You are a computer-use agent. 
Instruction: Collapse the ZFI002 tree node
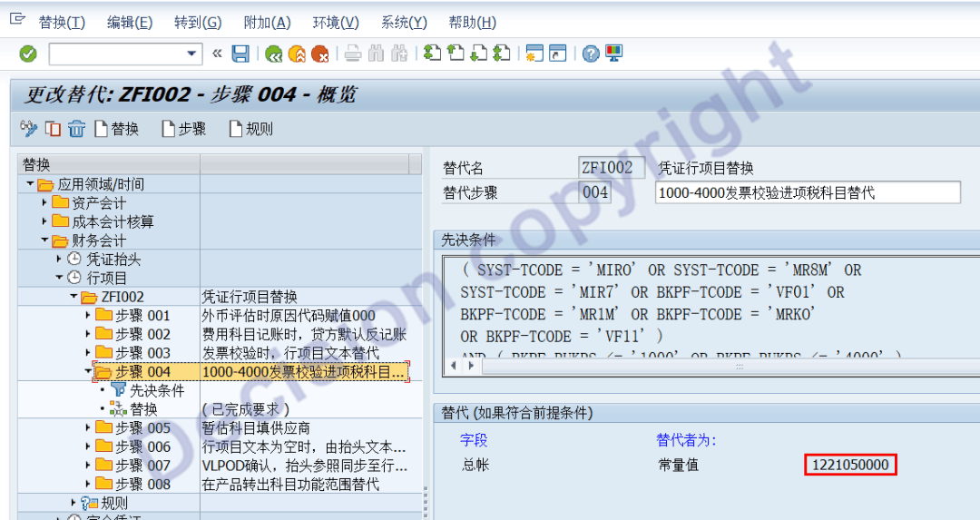[x=73, y=296]
